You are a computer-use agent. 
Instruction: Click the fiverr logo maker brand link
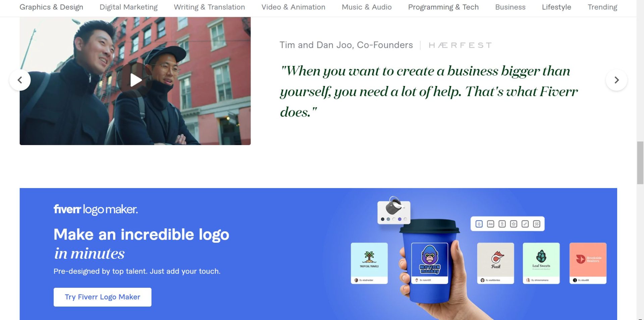click(96, 210)
